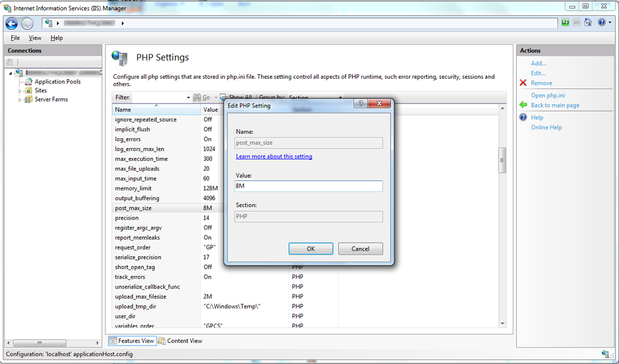This screenshot has height=364, width=619.
Task: Click the Filter text input box
Action: click(159, 98)
